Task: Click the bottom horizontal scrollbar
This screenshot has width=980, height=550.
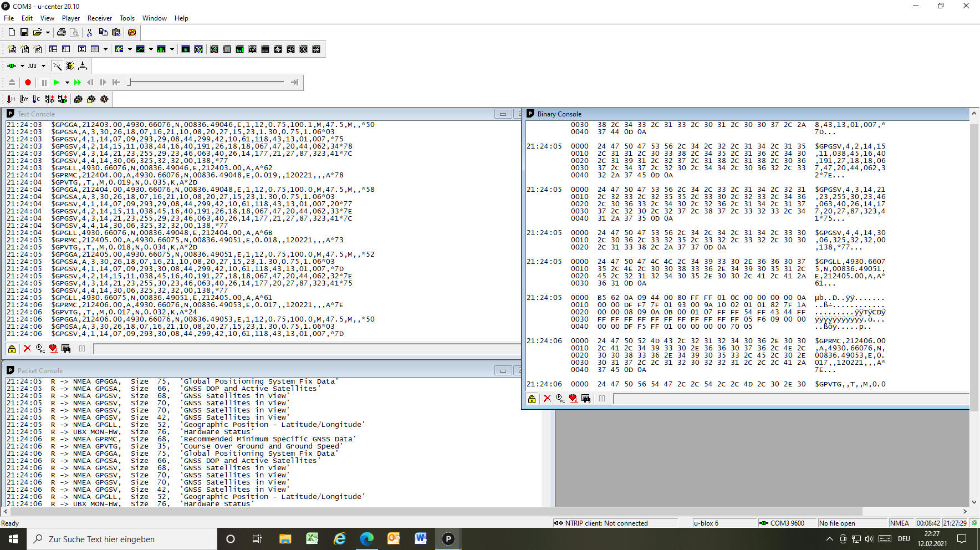Action: coord(435,511)
